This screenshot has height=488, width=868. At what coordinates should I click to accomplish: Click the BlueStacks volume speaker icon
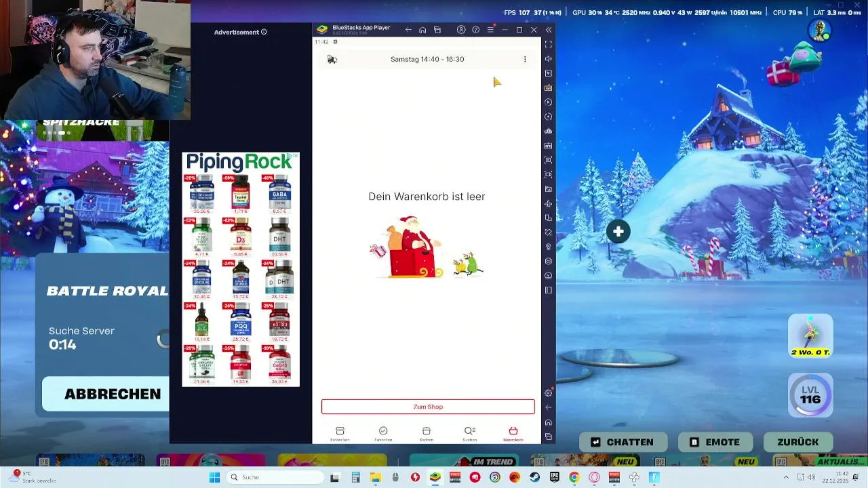[x=549, y=59]
